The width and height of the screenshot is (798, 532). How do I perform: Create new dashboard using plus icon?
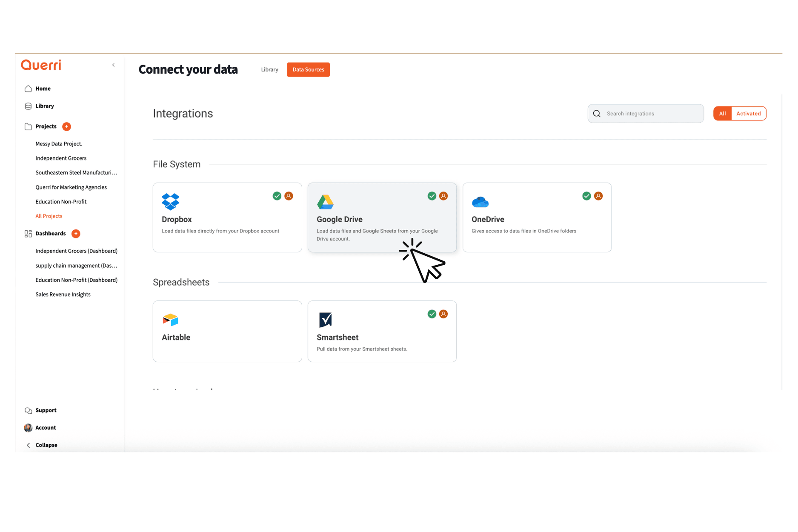(x=76, y=234)
